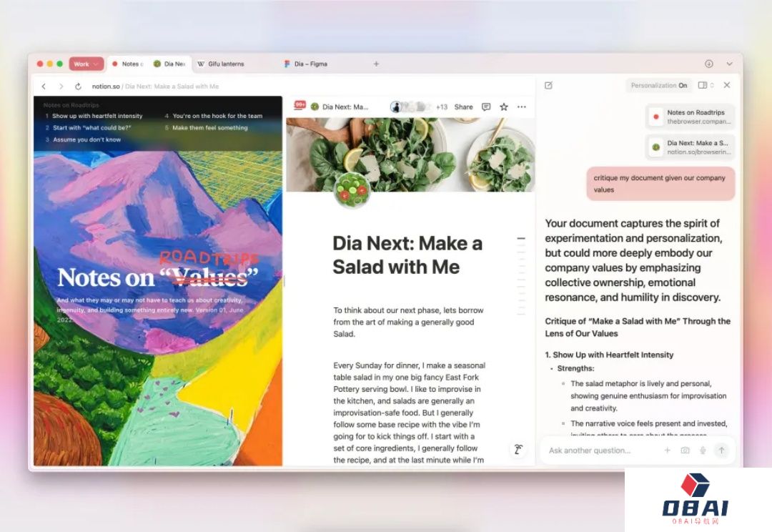Click the salad cover image

coord(410,154)
